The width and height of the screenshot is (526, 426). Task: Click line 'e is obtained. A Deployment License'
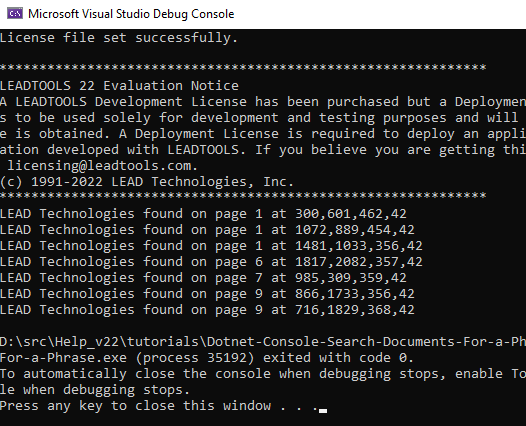tap(263, 134)
